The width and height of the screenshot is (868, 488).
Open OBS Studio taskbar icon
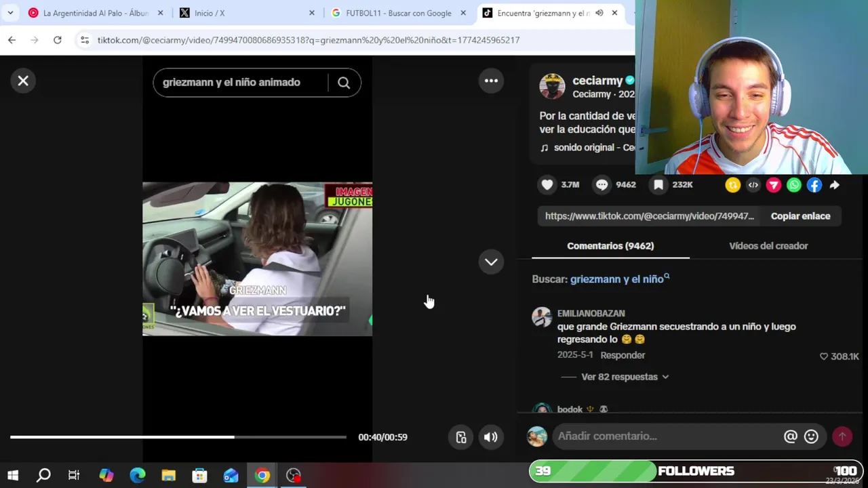(294, 475)
